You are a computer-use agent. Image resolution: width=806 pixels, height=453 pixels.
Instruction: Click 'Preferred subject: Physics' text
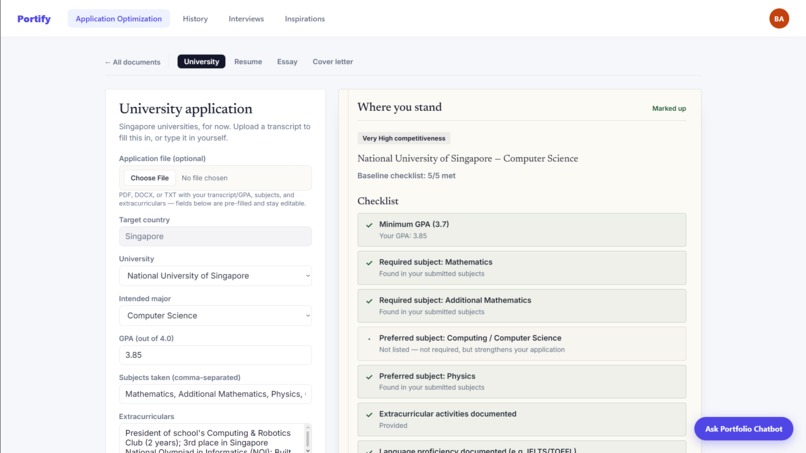click(427, 376)
